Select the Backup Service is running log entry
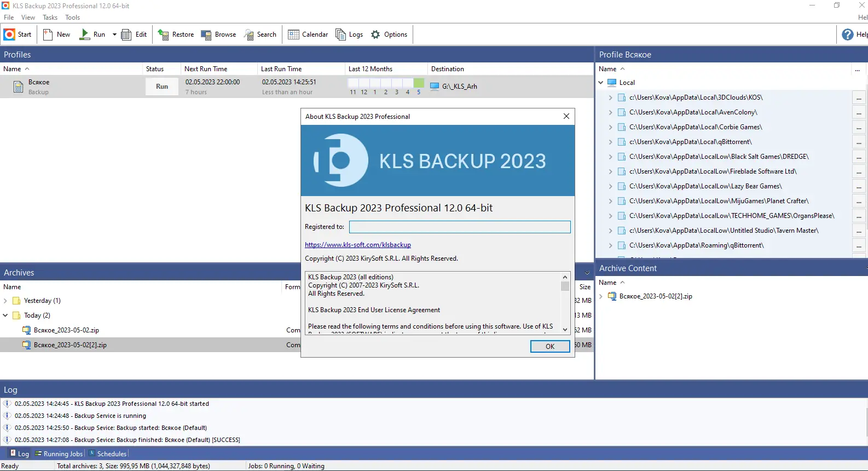This screenshot has height=471, width=868. (80, 416)
